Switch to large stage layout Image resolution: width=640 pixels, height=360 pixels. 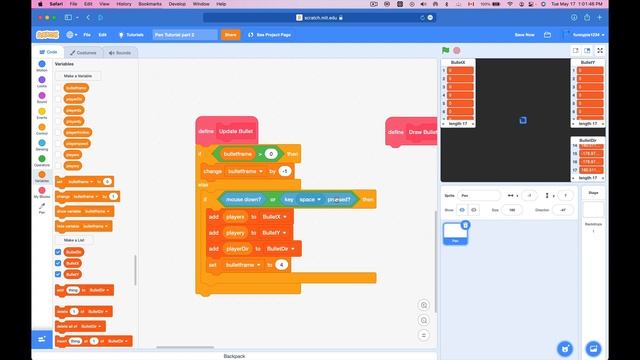(x=587, y=50)
